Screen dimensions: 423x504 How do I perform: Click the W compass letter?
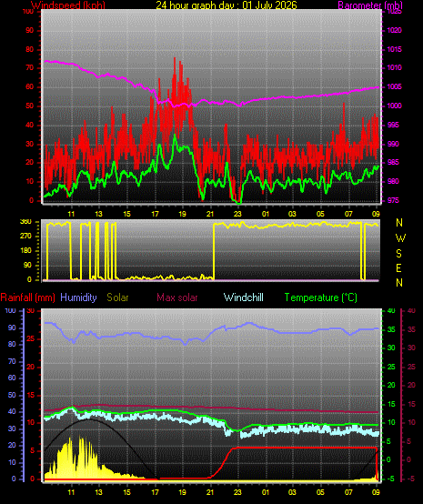tap(400, 238)
